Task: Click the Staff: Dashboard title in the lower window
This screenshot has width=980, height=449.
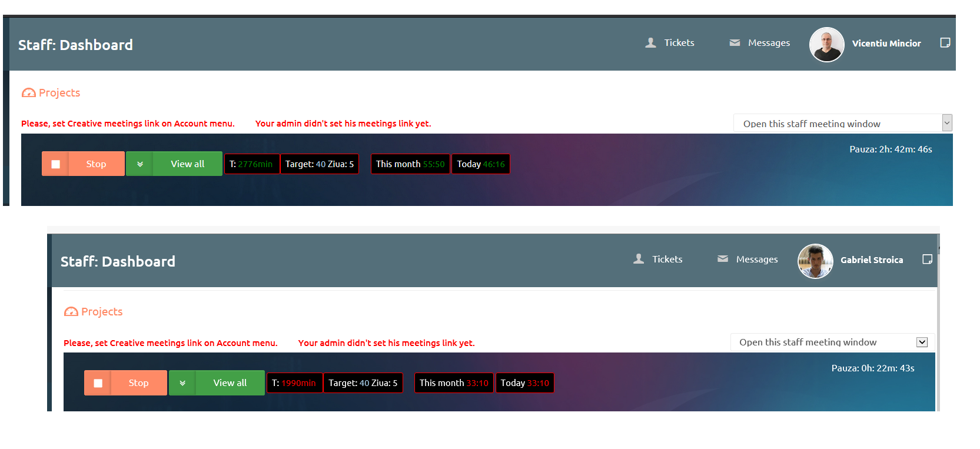Action: tap(118, 261)
